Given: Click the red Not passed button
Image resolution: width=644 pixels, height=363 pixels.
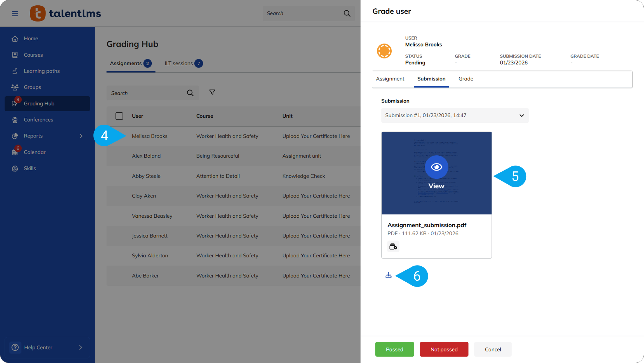Looking at the screenshot, I should tap(444, 349).
